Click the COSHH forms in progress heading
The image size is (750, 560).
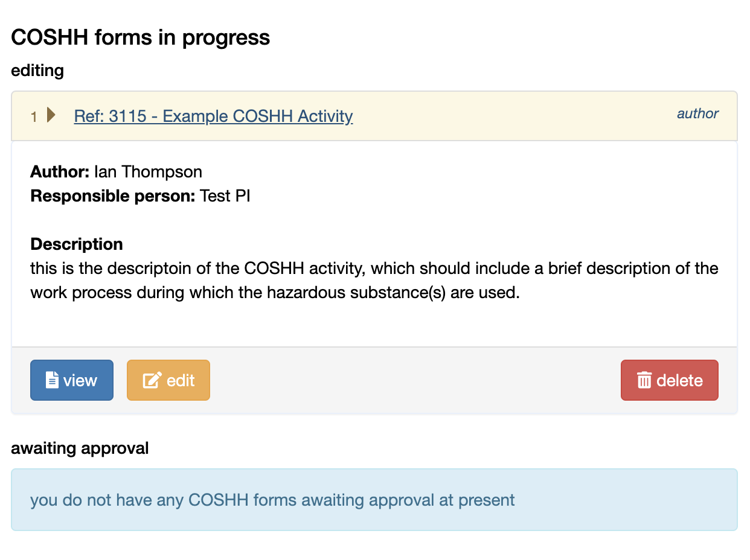tap(141, 37)
